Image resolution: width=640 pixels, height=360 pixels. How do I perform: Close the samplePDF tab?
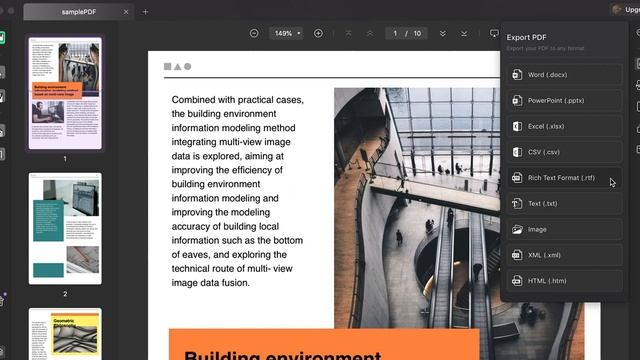click(x=126, y=12)
